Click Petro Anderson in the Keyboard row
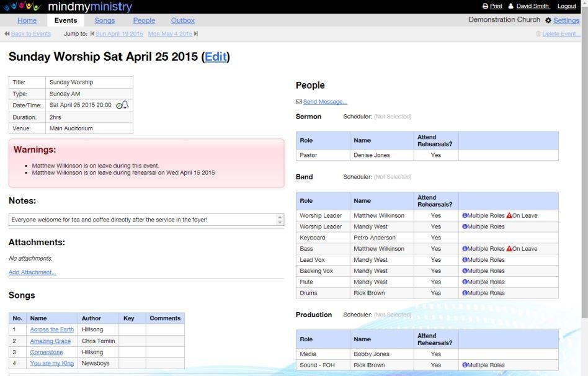The height and width of the screenshot is (376, 588). pyautogui.click(x=374, y=238)
